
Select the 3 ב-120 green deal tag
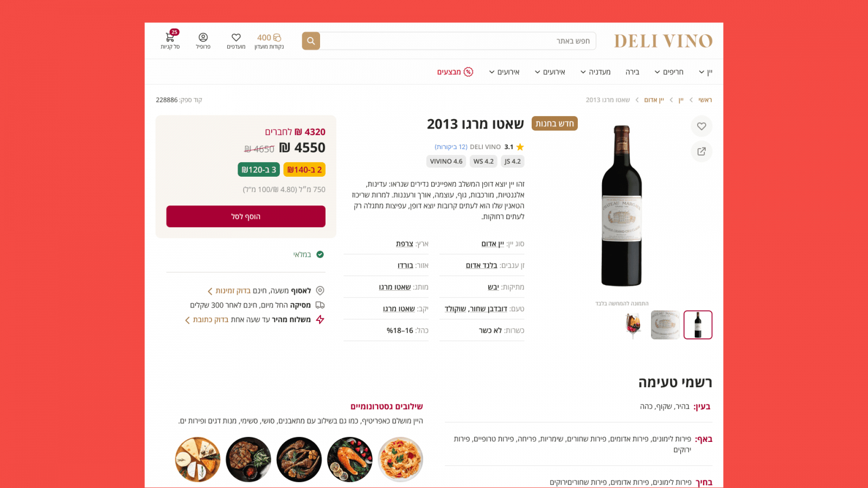[x=259, y=170]
